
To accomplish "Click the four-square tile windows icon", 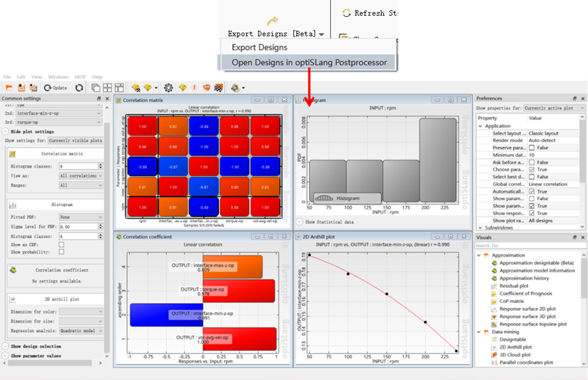I will point(108,88).
